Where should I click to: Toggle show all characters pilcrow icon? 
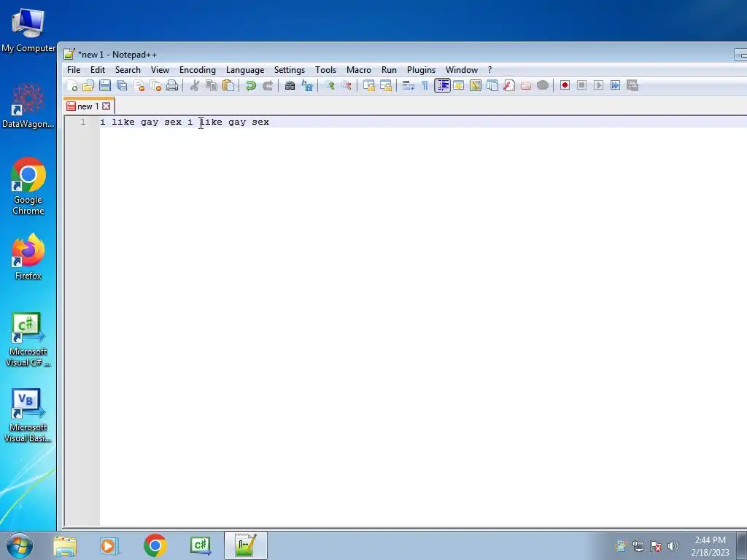pyautogui.click(x=425, y=86)
